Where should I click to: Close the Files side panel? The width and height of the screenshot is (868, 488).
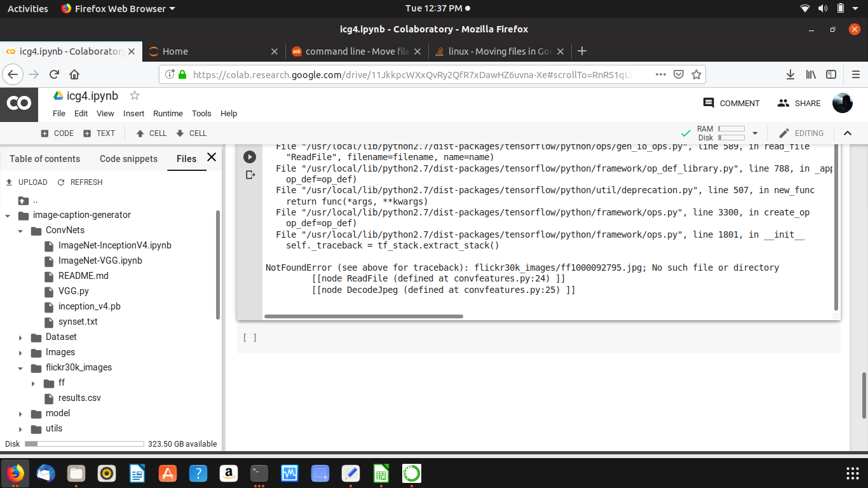coord(212,157)
